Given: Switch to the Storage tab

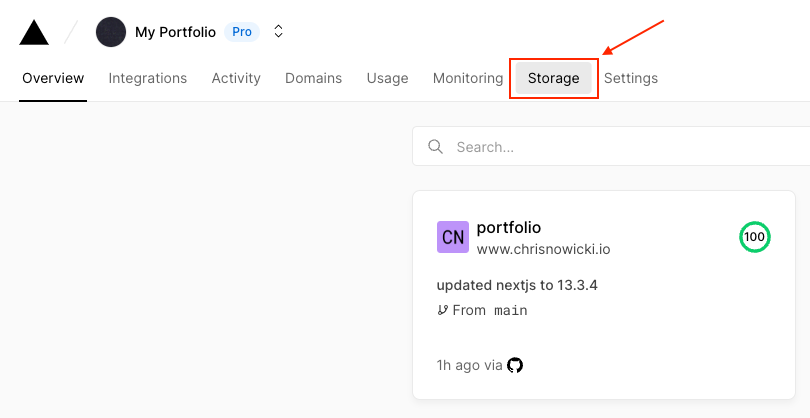Looking at the screenshot, I should coord(553,78).
